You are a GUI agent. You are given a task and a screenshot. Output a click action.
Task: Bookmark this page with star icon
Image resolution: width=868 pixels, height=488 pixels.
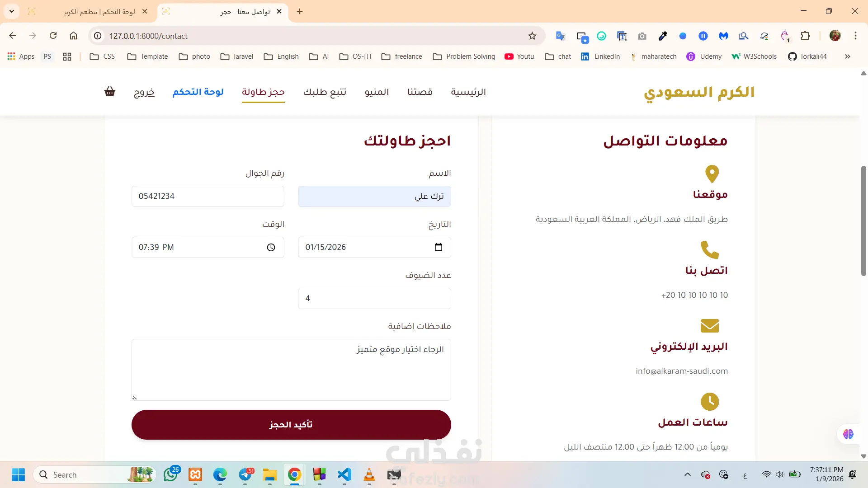[x=532, y=36]
